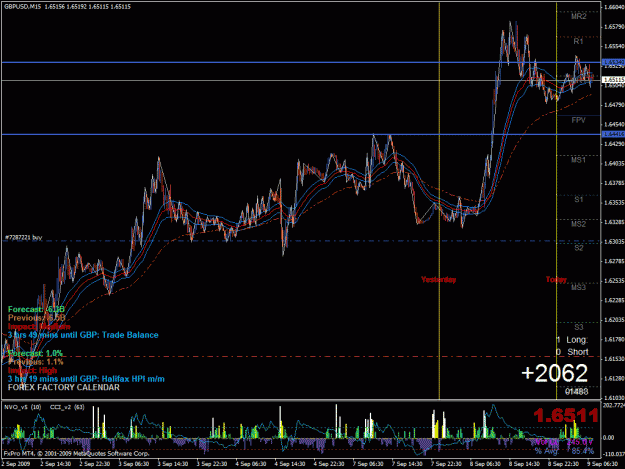Select the yellow Today vertical separator line
This screenshot has height=469, width=625.
tap(556, 199)
